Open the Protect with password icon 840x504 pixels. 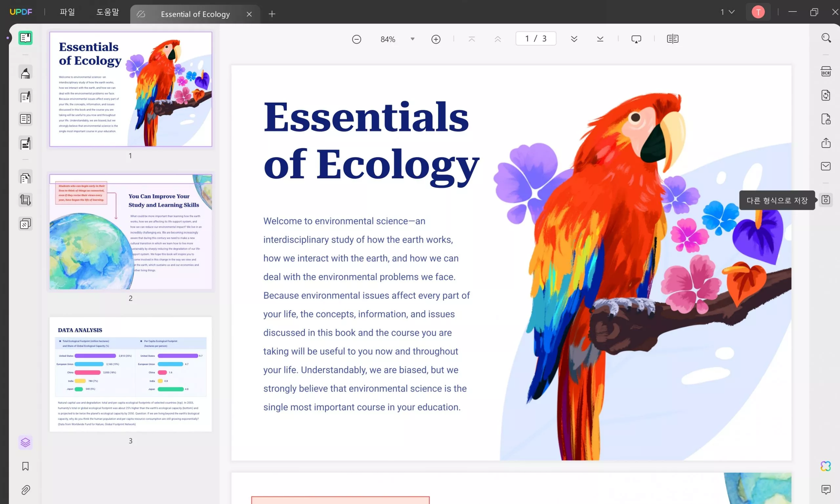click(826, 119)
